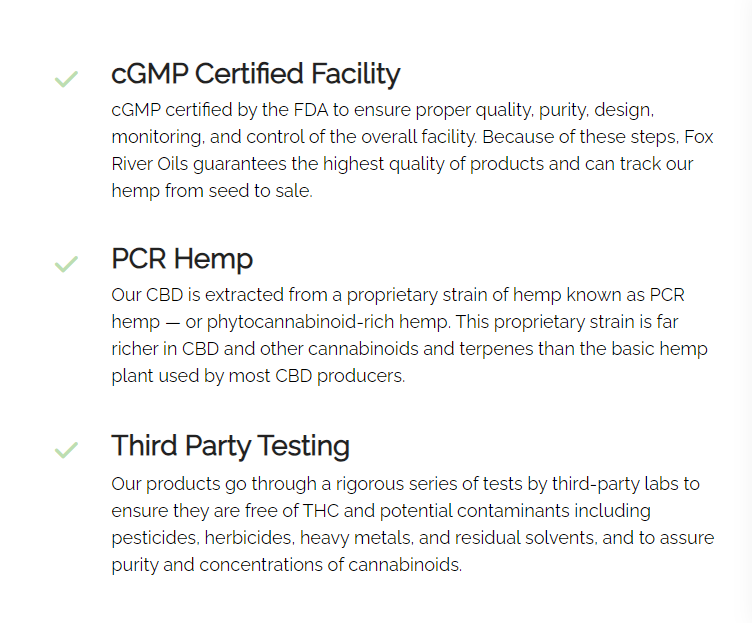Click line 'ensure they are free of THC'
This screenshot has width=752, height=623.
coord(381,511)
